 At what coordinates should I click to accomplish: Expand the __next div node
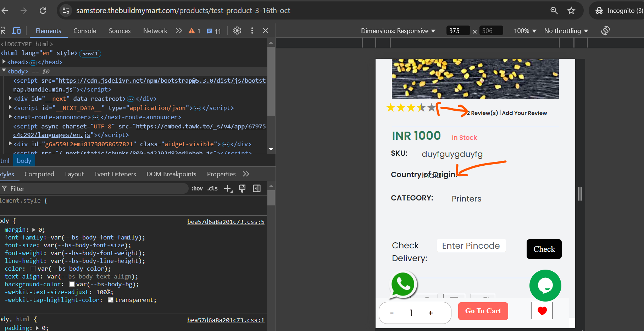point(10,98)
